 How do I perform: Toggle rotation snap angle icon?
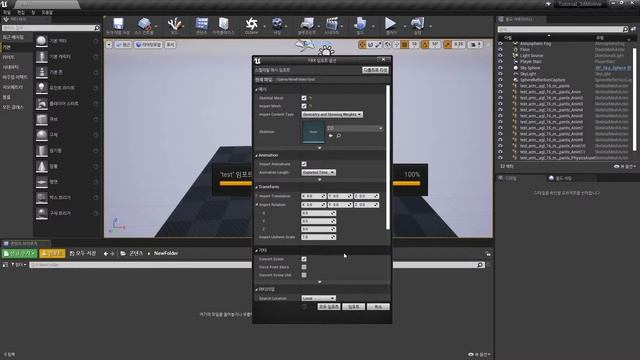[x=425, y=44]
